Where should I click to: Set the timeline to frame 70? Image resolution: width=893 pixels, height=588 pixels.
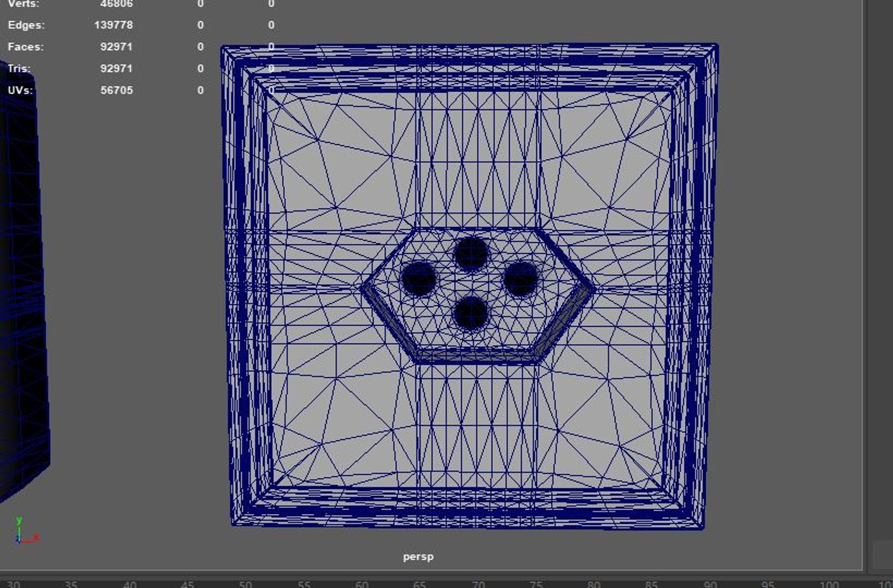point(478,585)
